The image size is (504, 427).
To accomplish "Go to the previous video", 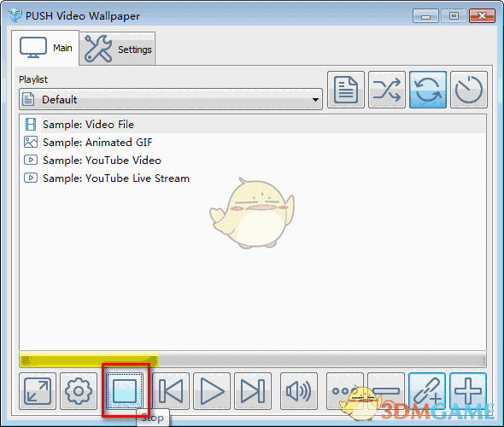I will coord(171,391).
